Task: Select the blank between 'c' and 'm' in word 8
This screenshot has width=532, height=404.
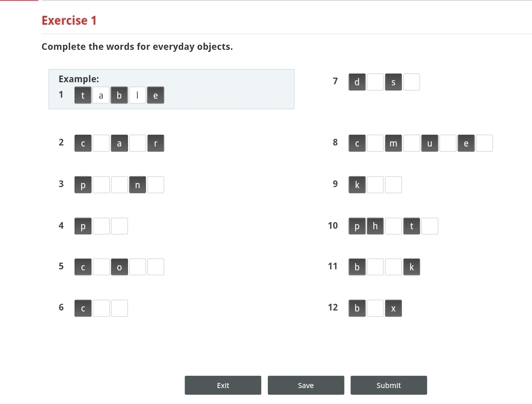Action: coord(375,143)
